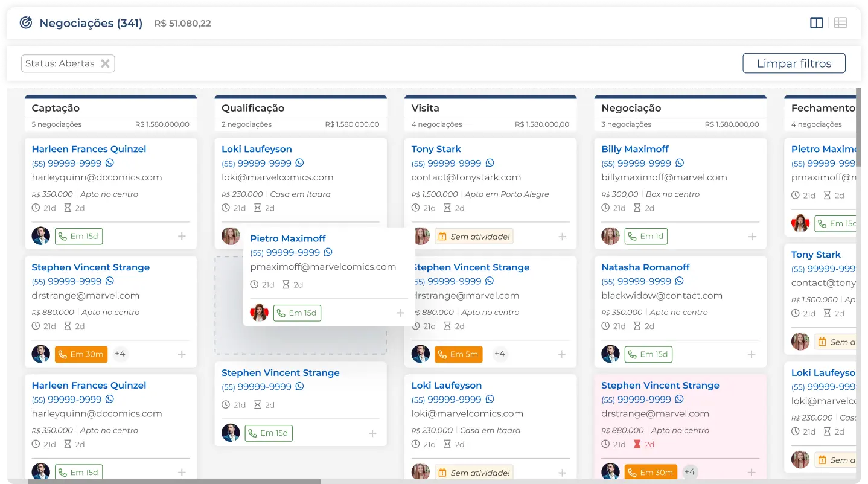This screenshot has height=484, width=868.
Task: Open WhatsApp for Loki Laufeyson in Visita
Action: pyautogui.click(x=490, y=400)
